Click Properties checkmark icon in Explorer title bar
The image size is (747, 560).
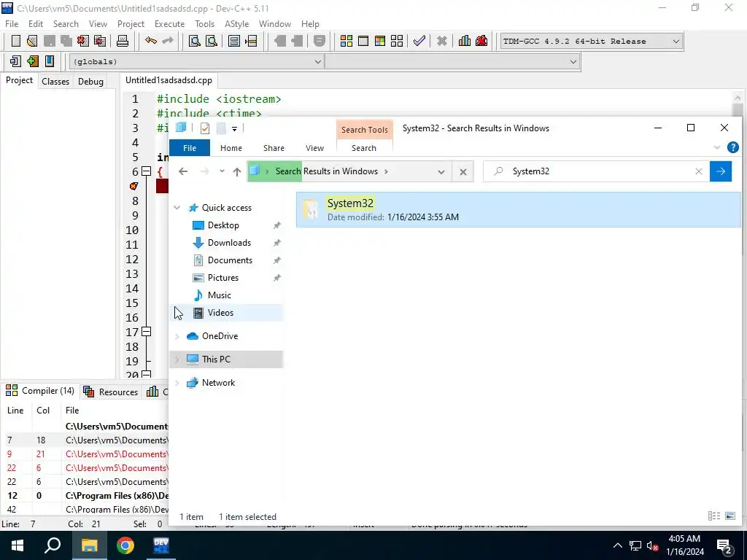205,128
